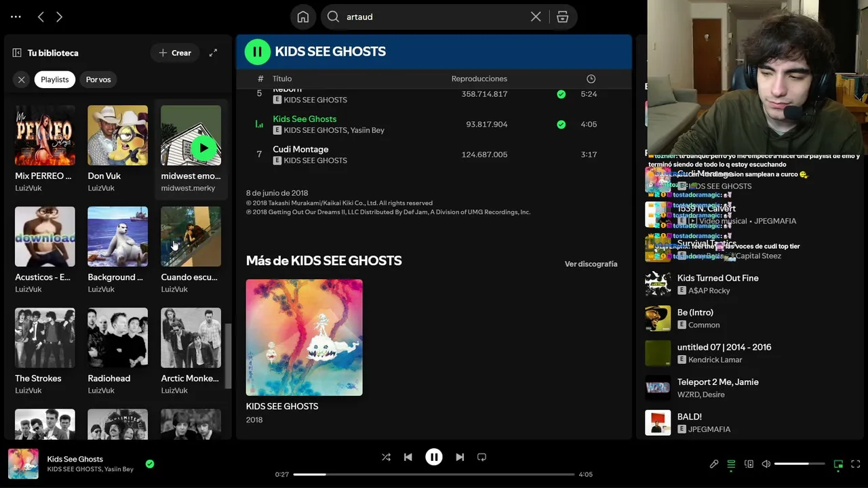Toggle the queue panel
868x488 pixels.
pos(731,464)
